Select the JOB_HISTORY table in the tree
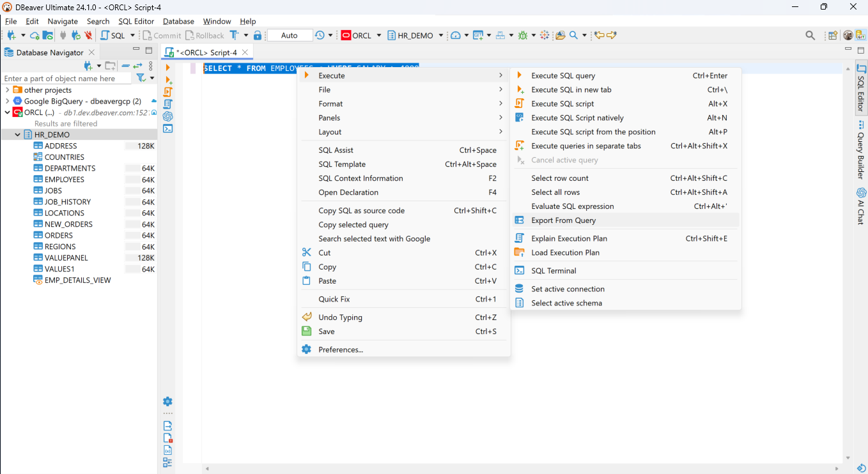 68,202
